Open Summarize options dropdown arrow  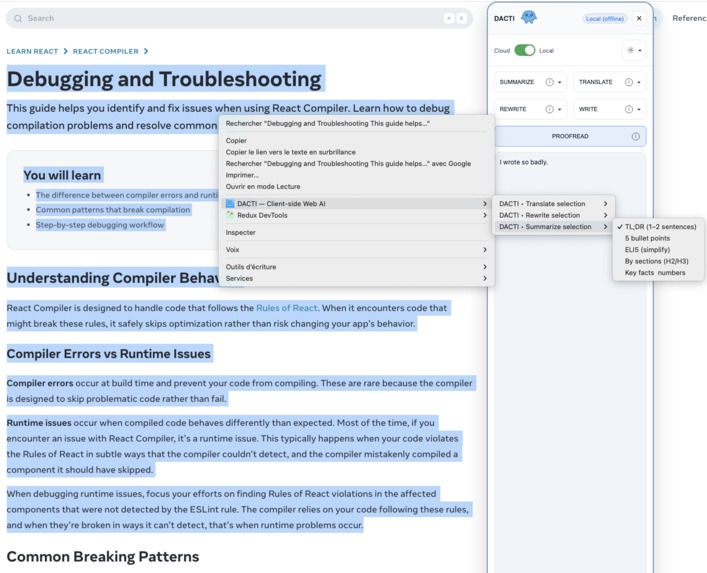click(560, 83)
